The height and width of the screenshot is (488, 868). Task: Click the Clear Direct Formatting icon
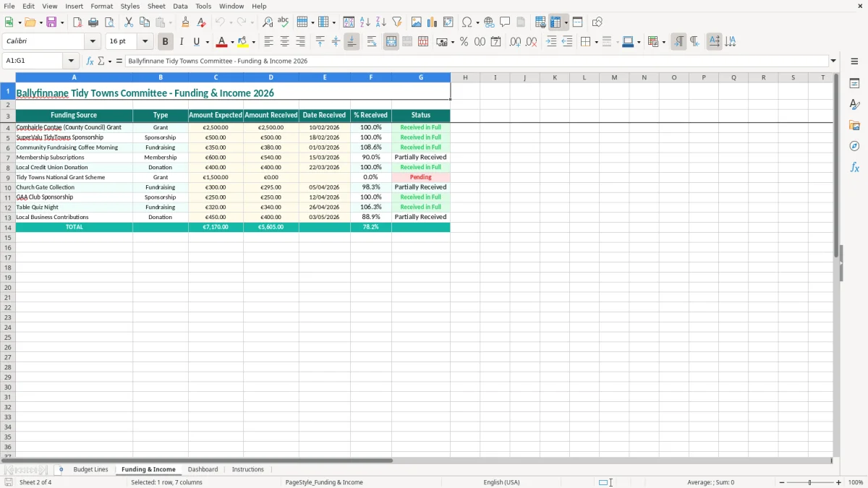click(x=202, y=22)
